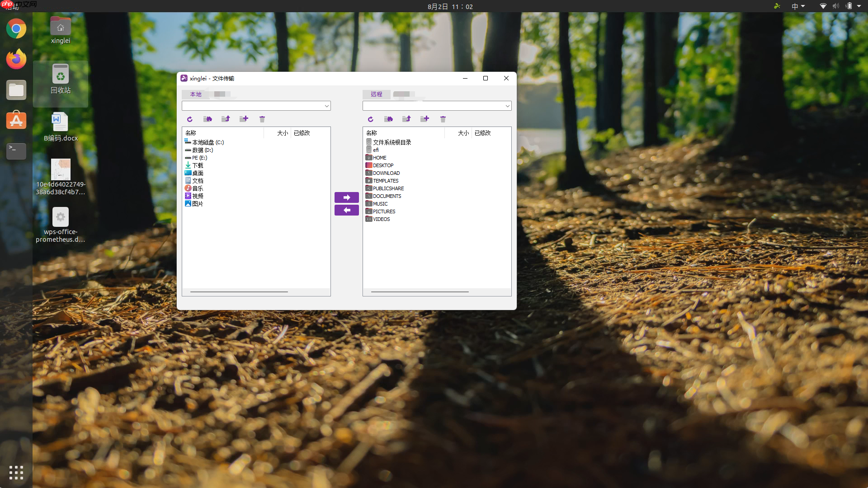Expand the local path dropdown

[x=326, y=106]
